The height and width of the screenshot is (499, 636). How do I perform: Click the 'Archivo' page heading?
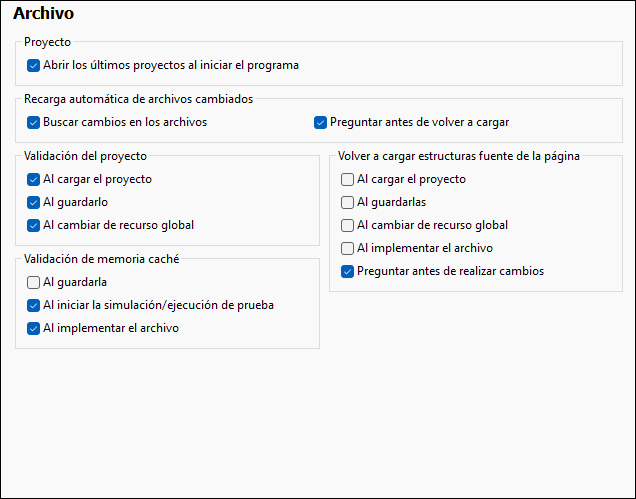coord(43,14)
